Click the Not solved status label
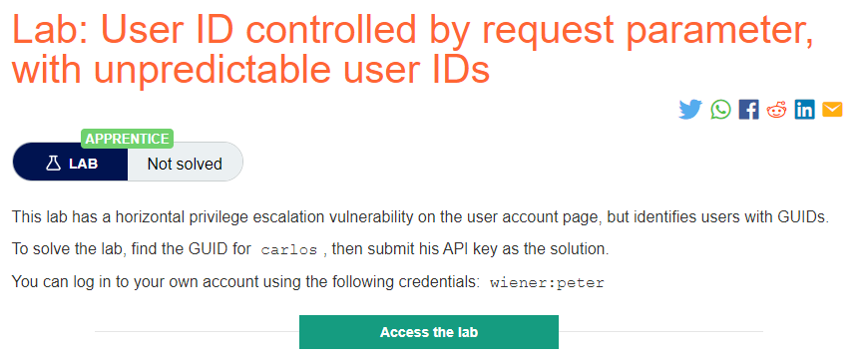The width and height of the screenshot is (868, 359). [185, 164]
